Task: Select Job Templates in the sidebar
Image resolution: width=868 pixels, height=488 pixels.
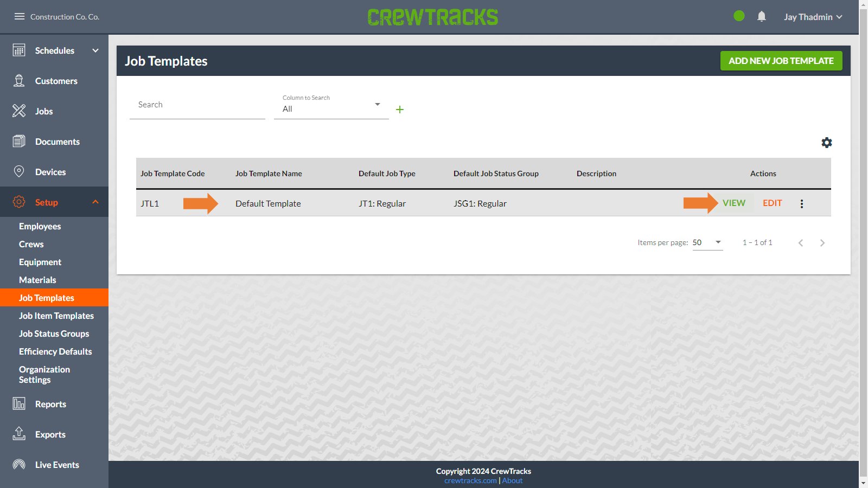Action: pos(54,298)
